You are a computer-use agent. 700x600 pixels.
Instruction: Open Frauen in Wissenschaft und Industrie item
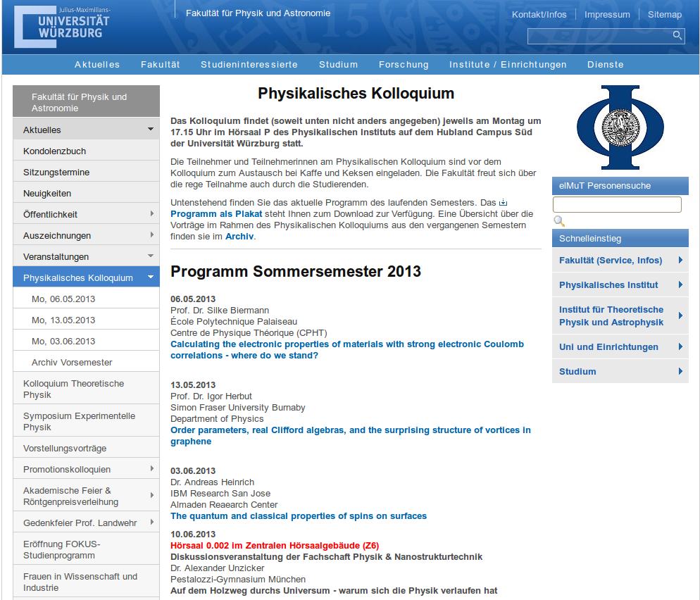coord(86,582)
